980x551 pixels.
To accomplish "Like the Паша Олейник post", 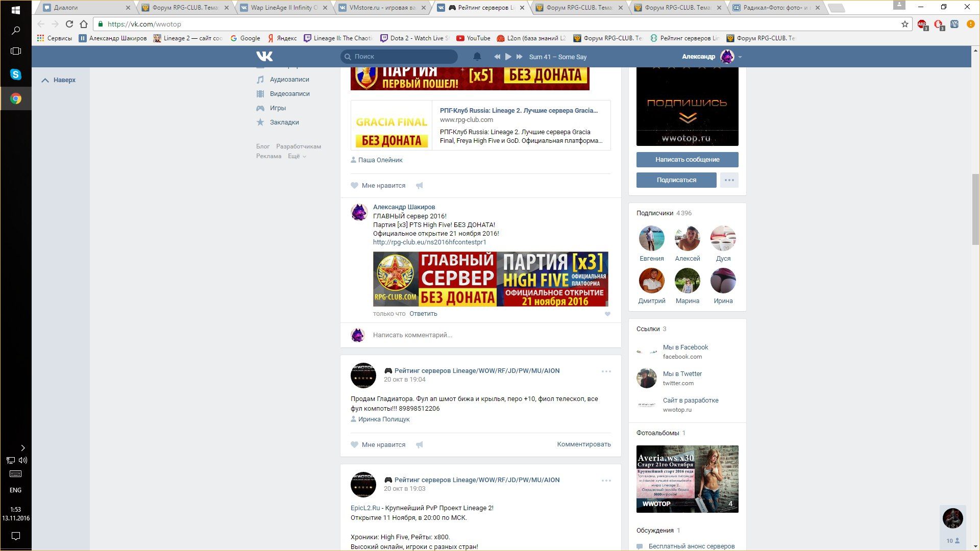I will click(x=378, y=186).
